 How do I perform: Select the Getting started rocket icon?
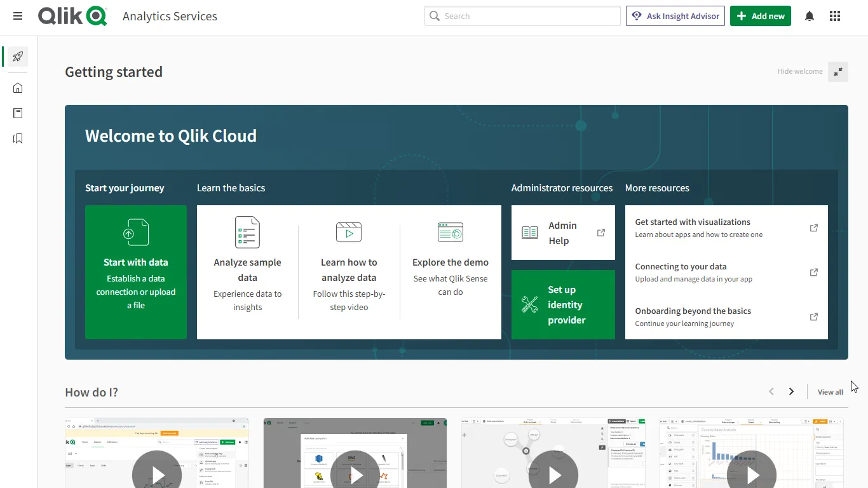[x=17, y=56]
